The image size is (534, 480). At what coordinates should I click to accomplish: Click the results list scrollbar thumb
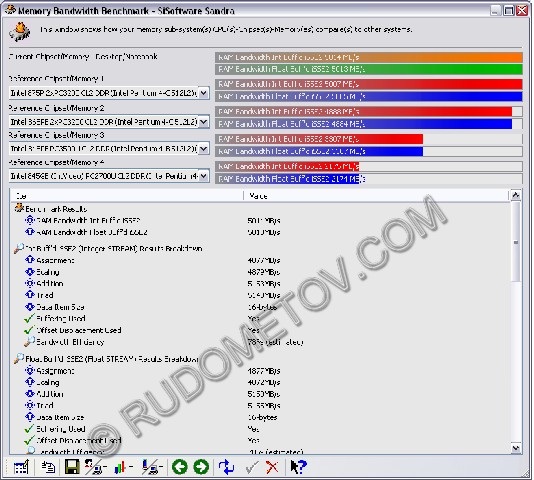(x=516, y=242)
